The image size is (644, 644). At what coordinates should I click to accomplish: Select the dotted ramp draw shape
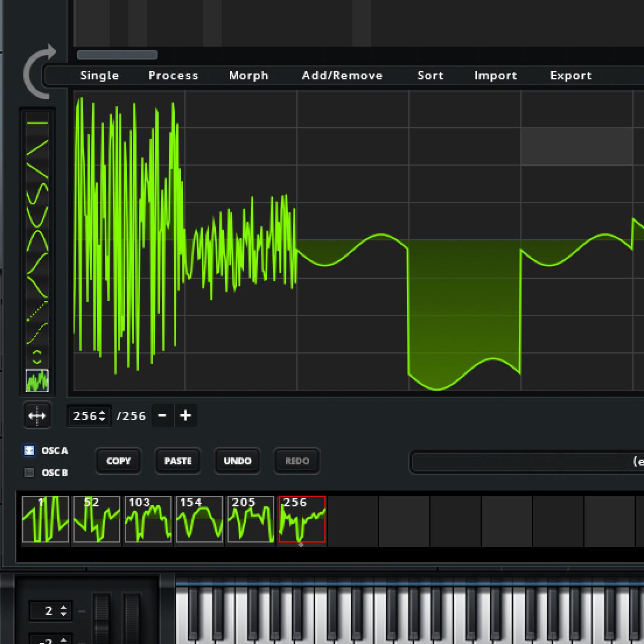click(x=37, y=311)
